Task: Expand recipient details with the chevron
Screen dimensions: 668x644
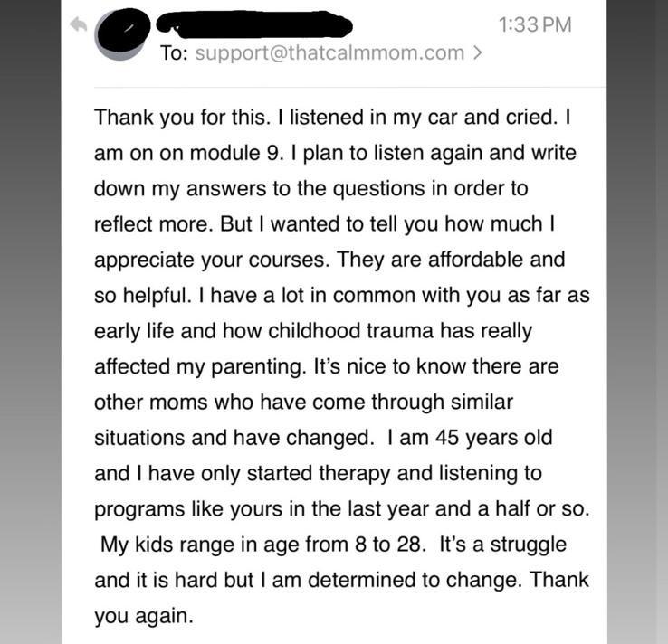Action: point(478,52)
